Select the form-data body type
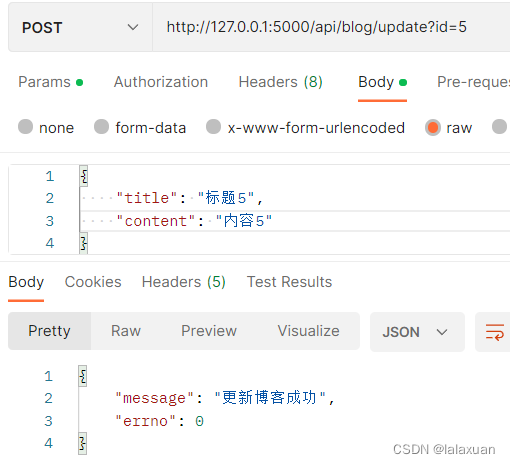The image size is (510, 464). point(140,127)
